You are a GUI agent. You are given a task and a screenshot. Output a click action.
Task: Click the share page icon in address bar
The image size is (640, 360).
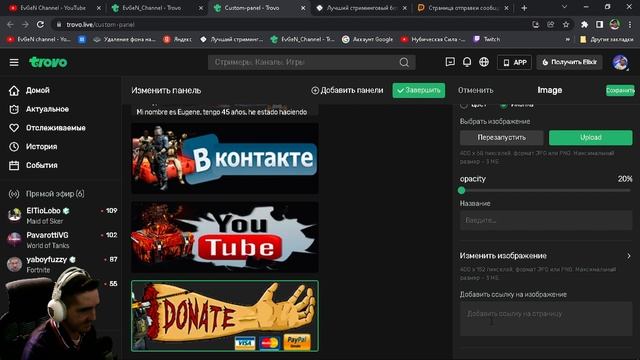551,24
